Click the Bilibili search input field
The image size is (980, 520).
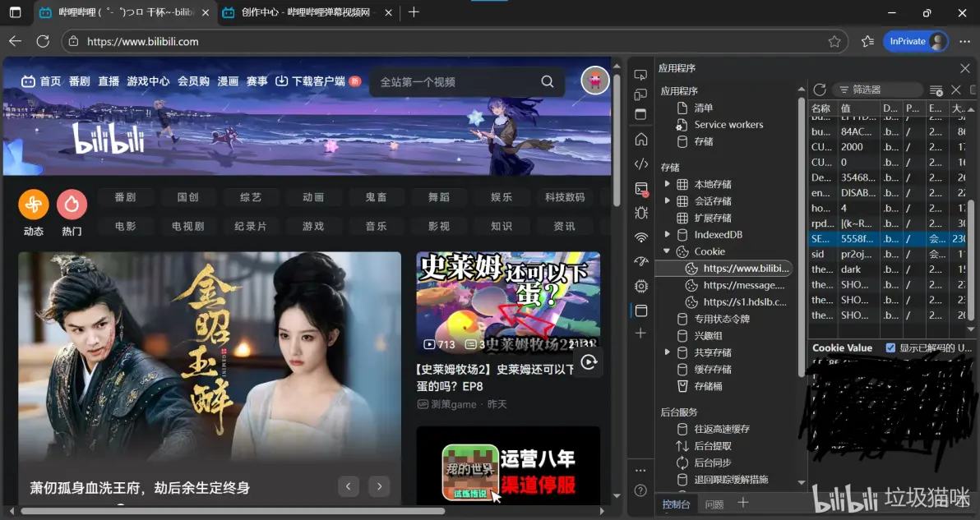(x=456, y=82)
